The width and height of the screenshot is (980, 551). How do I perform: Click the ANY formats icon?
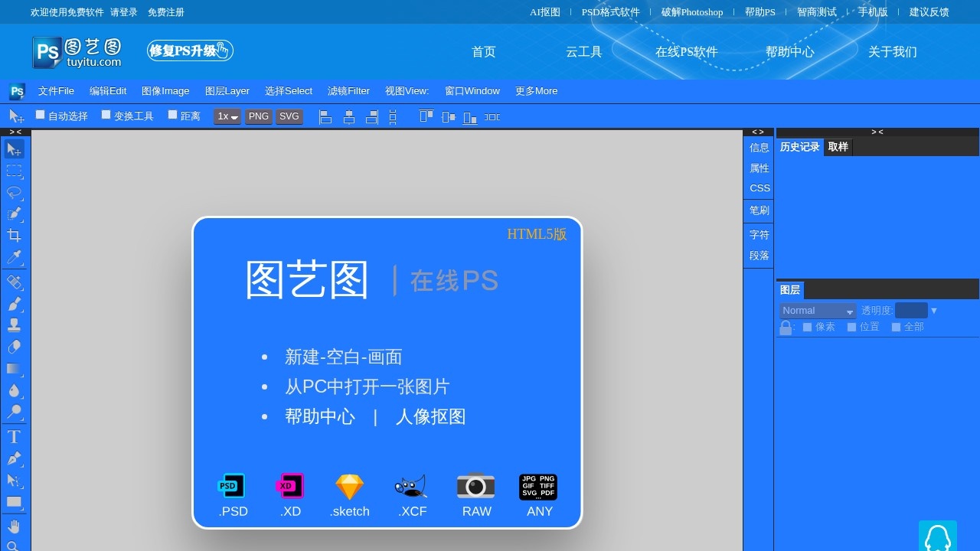coord(538,487)
